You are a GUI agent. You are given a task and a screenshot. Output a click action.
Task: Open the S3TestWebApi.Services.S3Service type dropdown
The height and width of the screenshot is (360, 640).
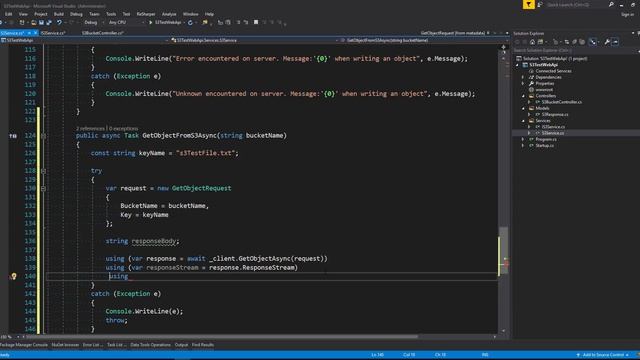pyautogui.click(x=255, y=40)
